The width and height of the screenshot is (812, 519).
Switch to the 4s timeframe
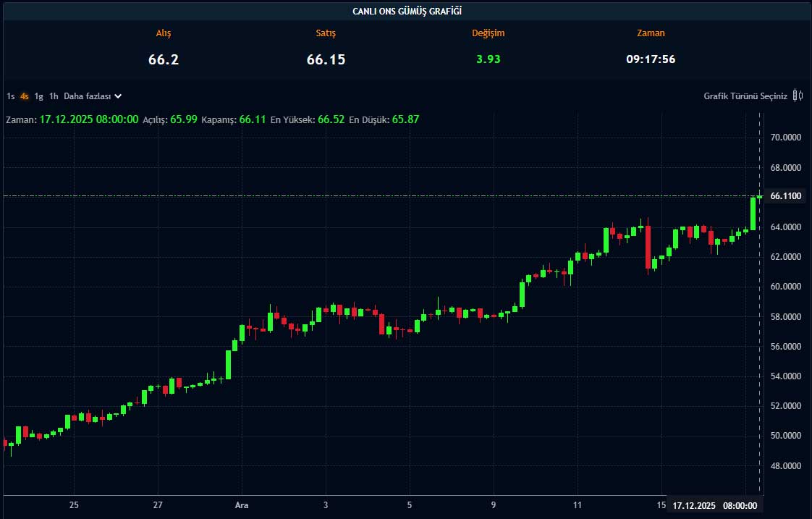25,96
